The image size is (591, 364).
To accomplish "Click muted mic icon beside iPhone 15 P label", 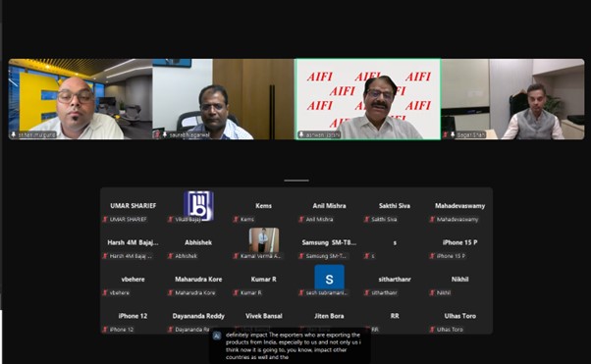I will [x=432, y=256].
